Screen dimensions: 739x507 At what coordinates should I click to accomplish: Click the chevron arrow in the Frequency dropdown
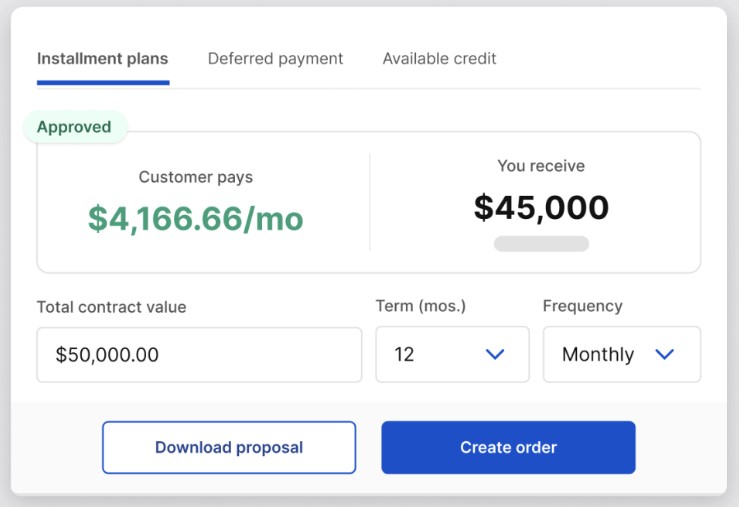click(664, 355)
